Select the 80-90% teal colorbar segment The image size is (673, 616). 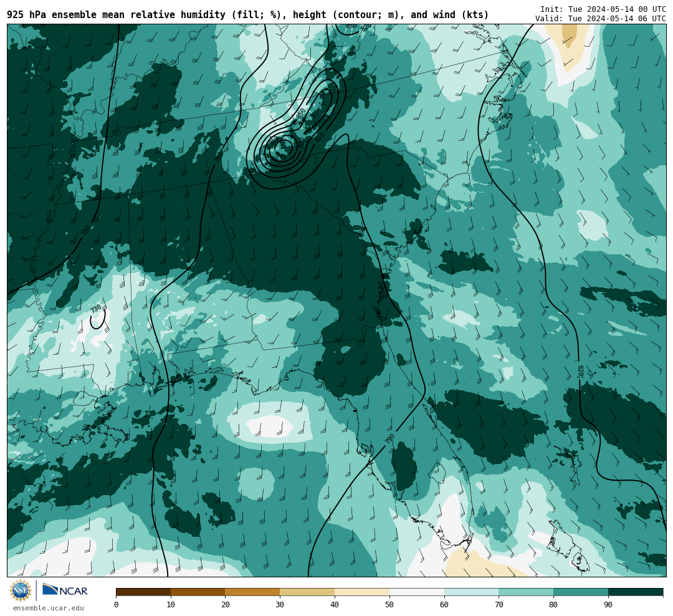point(581,592)
